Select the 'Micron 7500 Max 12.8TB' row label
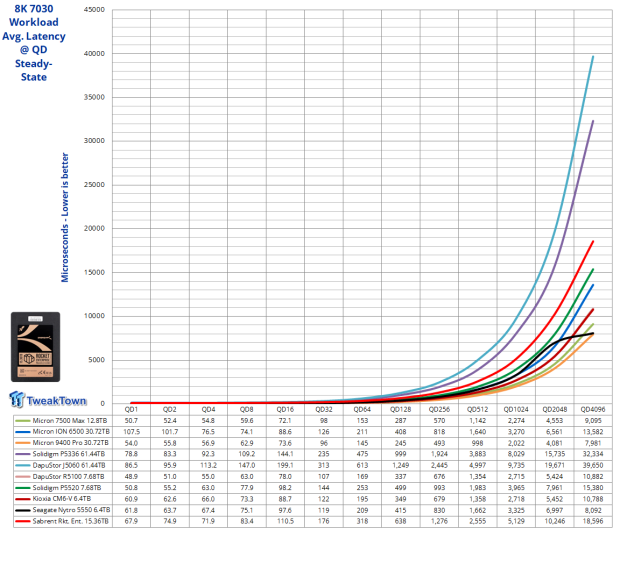620x568 pixels. [x=70, y=420]
